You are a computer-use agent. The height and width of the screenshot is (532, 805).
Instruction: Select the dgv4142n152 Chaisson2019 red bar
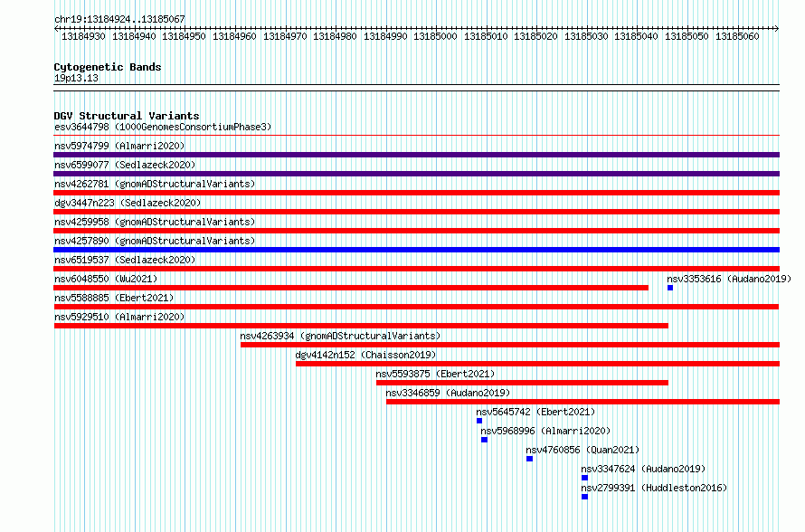point(537,364)
